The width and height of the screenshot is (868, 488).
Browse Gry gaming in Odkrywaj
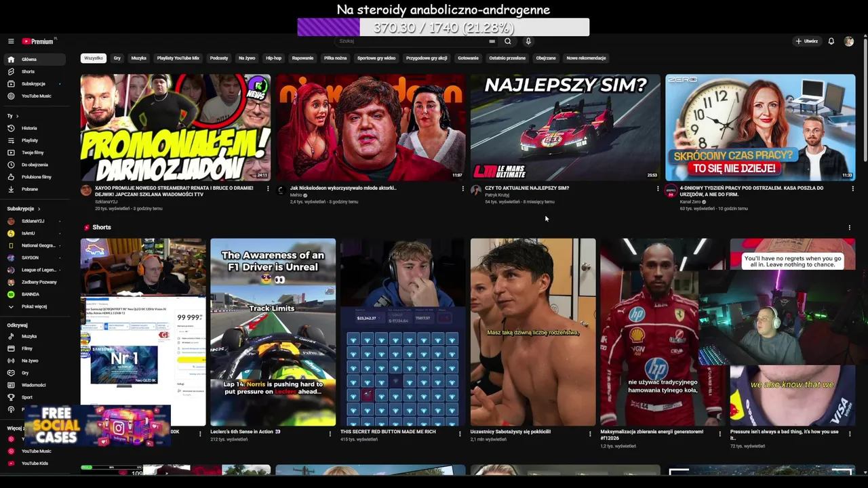click(36, 373)
